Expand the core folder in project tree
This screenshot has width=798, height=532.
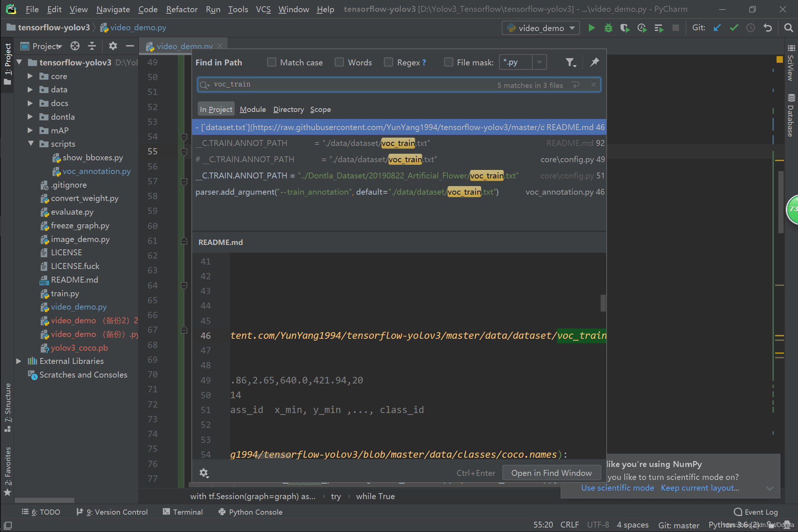[30, 76]
